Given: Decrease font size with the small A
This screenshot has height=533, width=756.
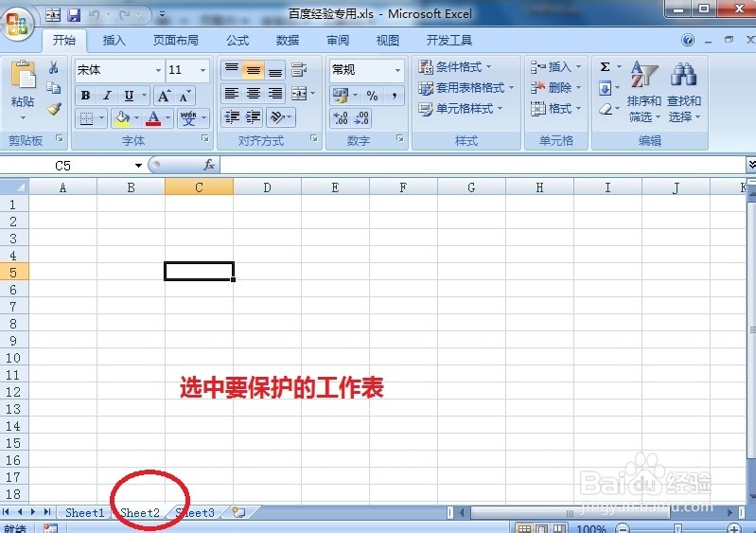Looking at the screenshot, I should (185, 96).
